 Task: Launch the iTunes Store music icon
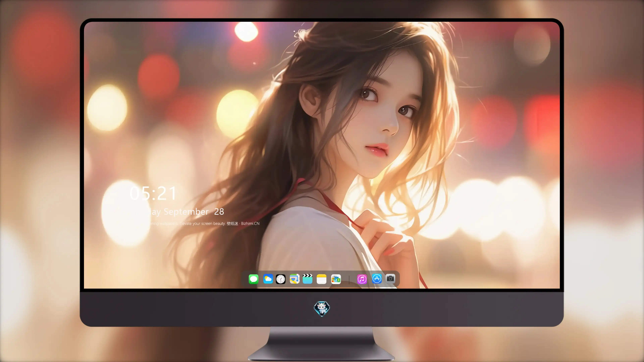362,279
